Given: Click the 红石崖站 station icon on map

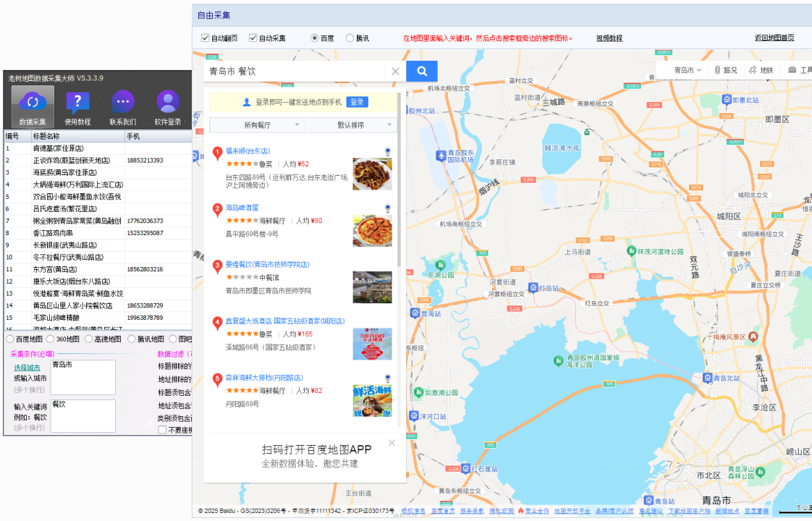Looking at the screenshot, I should tap(465, 468).
